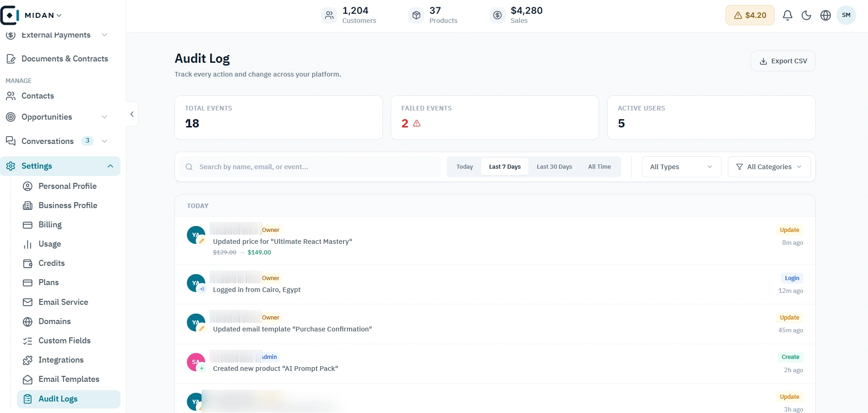The image size is (868, 413).
Task: Open the All Types dropdown
Action: click(x=682, y=167)
